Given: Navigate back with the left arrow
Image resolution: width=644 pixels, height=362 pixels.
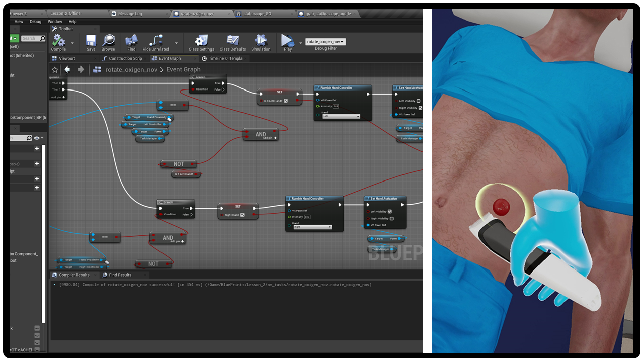Looking at the screenshot, I should [x=67, y=69].
